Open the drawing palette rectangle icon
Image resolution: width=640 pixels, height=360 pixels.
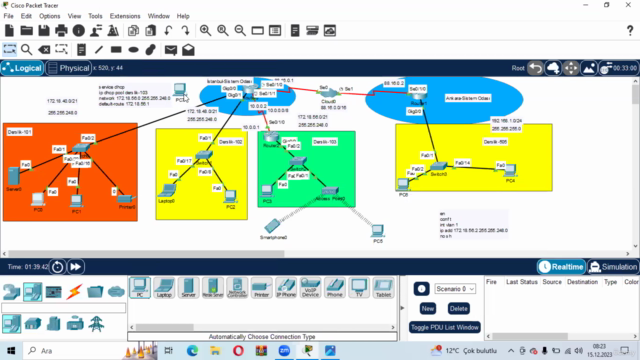[258, 31]
